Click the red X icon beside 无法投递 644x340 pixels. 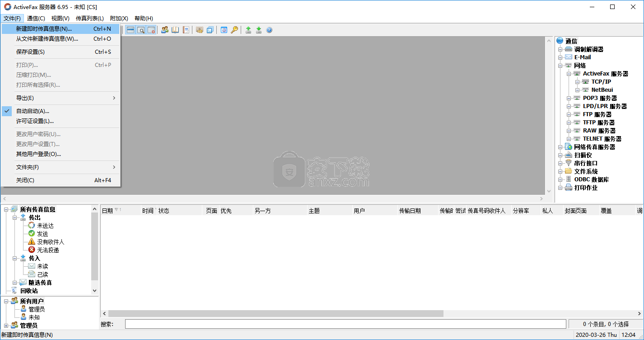click(x=32, y=250)
